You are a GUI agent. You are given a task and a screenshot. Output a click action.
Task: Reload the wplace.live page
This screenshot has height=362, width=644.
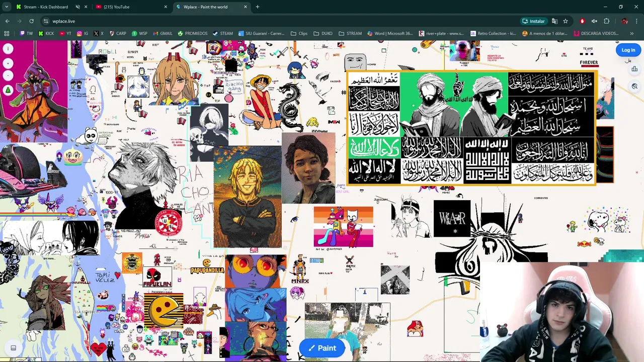(31, 21)
